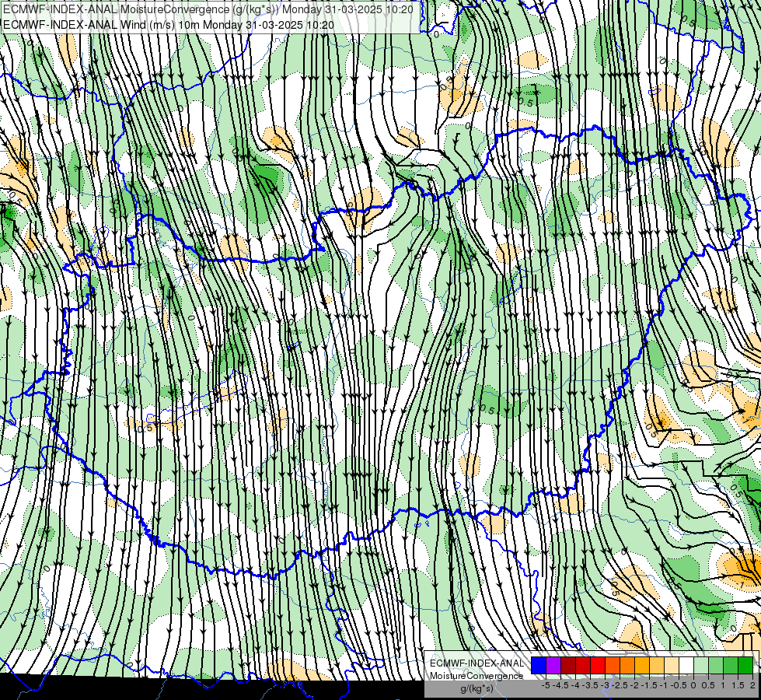This screenshot has width=761, height=700.
Task: Click the legend tick label 2
Action: [x=752, y=685]
